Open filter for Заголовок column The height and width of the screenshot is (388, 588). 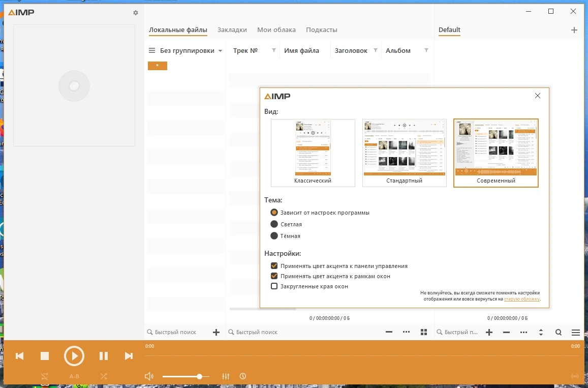(x=376, y=50)
